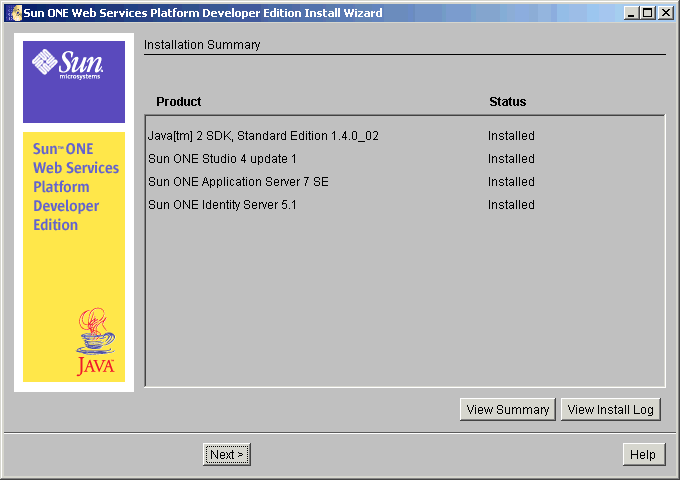Click the Next > button

pyautogui.click(x=226, y=454)
